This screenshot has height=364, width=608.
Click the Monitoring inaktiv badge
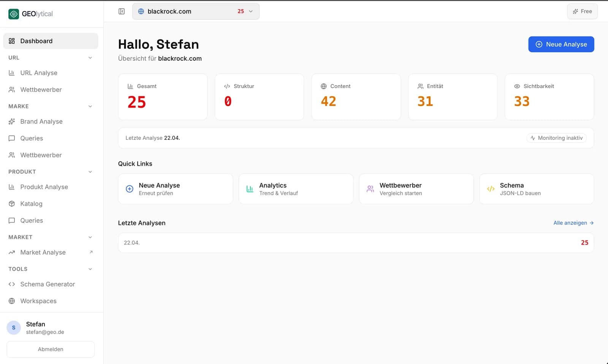pos(556,138)
